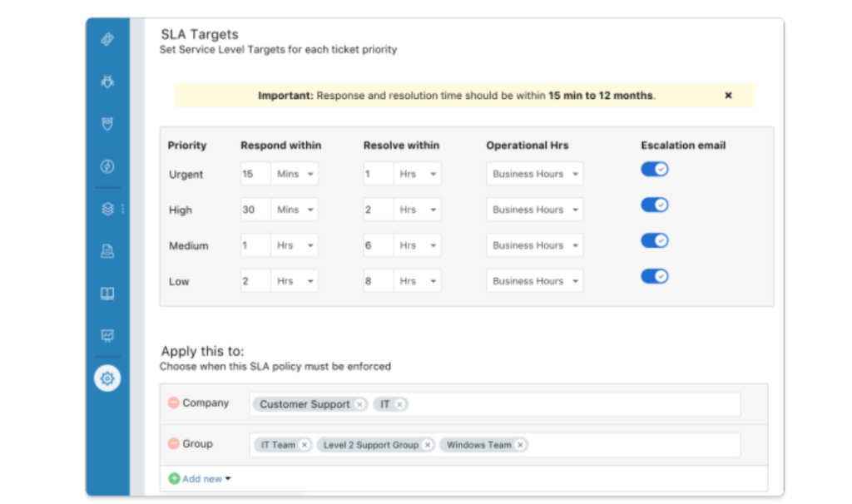Remove the Windows Team group tag

pos(520,445)
